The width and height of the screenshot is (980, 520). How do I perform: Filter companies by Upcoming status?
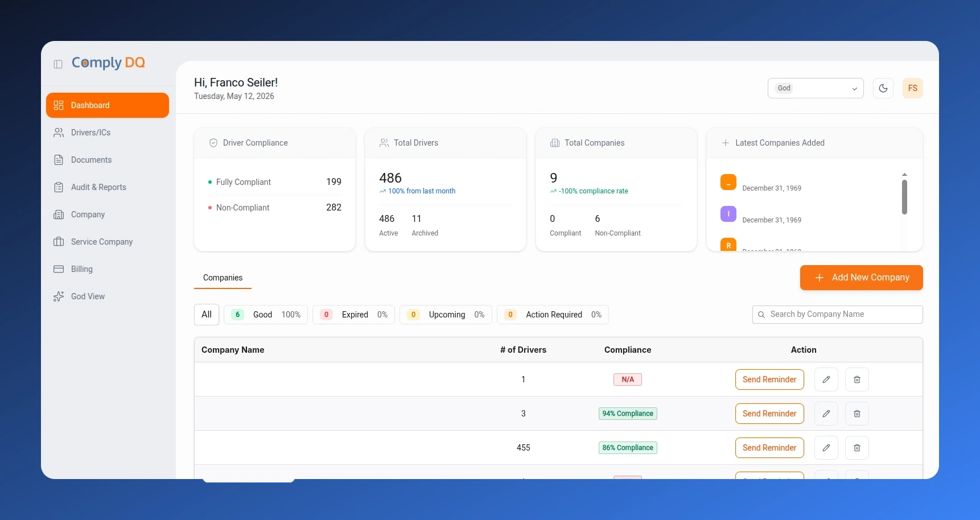pyautogui.click(x=446, y=315)
